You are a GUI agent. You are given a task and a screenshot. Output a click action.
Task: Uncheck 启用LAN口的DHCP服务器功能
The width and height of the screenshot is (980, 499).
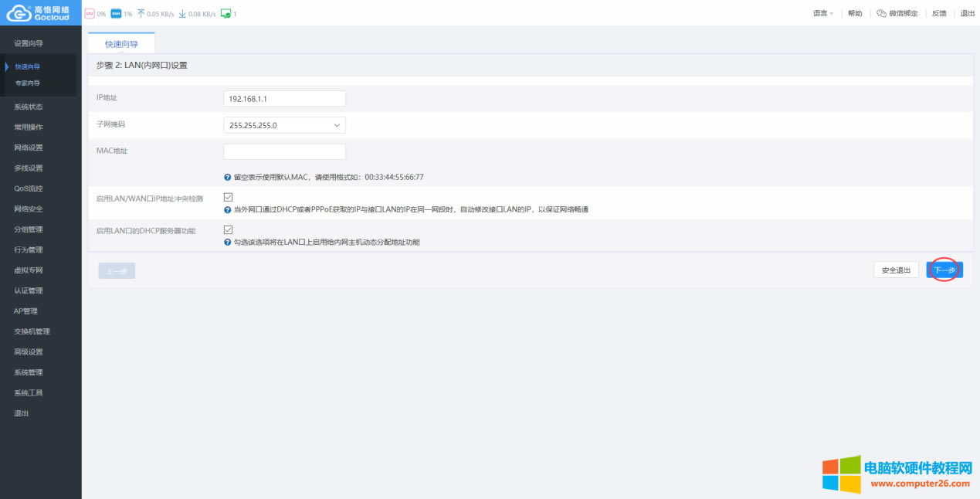228,229
